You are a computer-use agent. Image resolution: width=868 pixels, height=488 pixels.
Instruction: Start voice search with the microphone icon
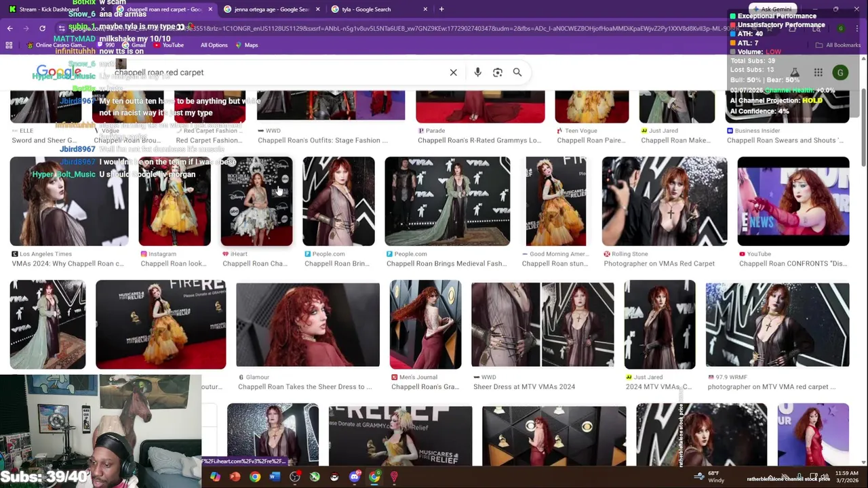(477, 73)
